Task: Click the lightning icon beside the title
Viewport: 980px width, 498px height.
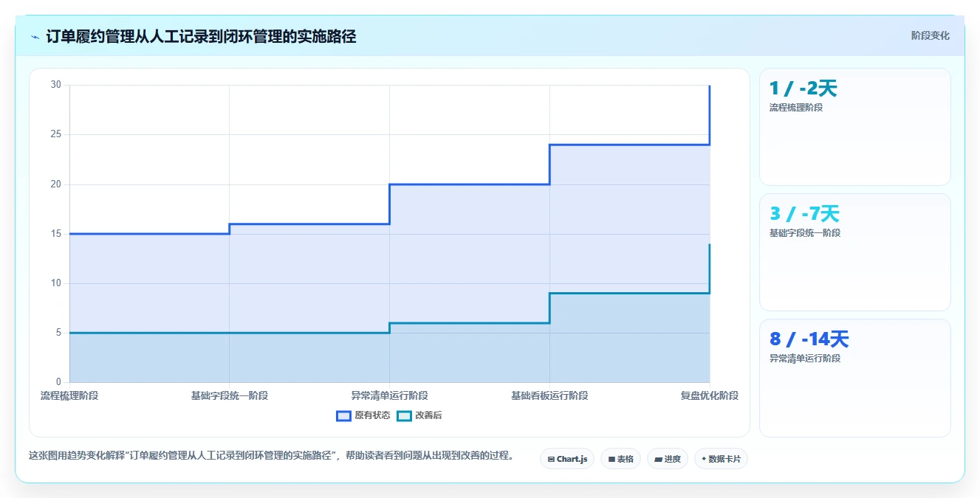Action: 35,37
